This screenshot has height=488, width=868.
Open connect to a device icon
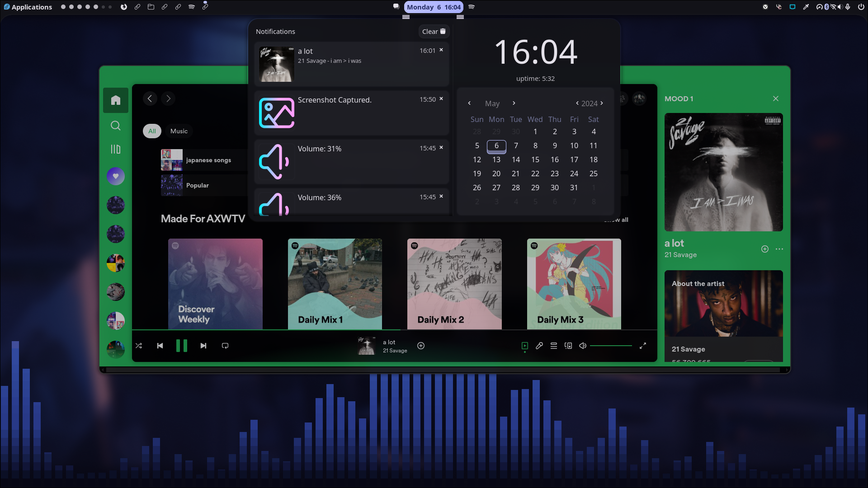(568, 346)
